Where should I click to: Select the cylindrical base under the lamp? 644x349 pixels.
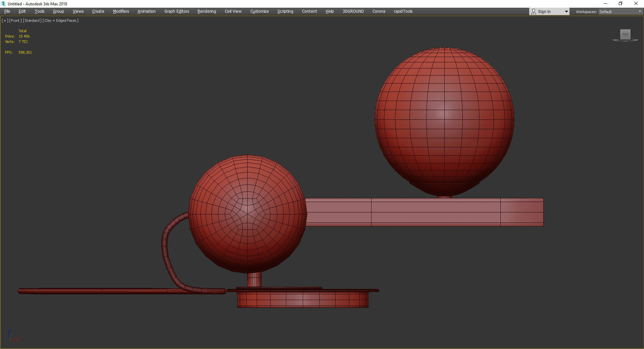[303, 299]
